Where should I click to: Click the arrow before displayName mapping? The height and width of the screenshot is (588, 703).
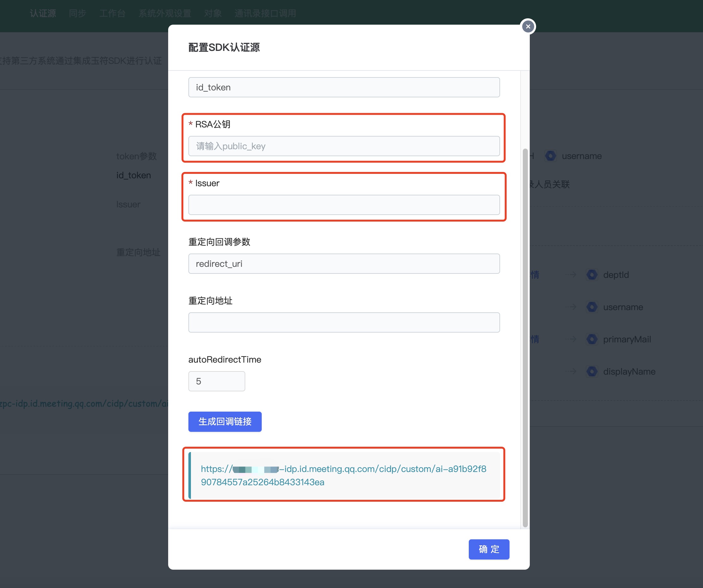point(571,371)
